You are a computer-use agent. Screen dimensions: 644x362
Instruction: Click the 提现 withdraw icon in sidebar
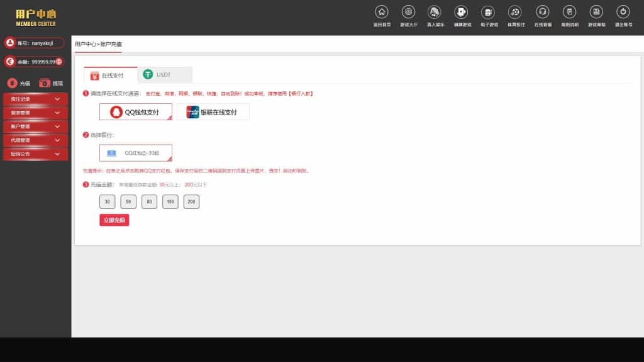click(45, 83)
